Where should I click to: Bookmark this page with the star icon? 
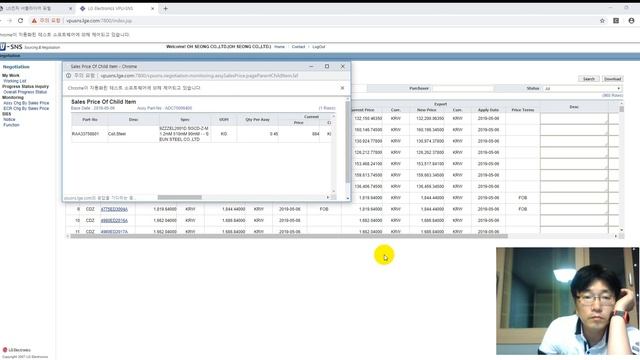602,20
